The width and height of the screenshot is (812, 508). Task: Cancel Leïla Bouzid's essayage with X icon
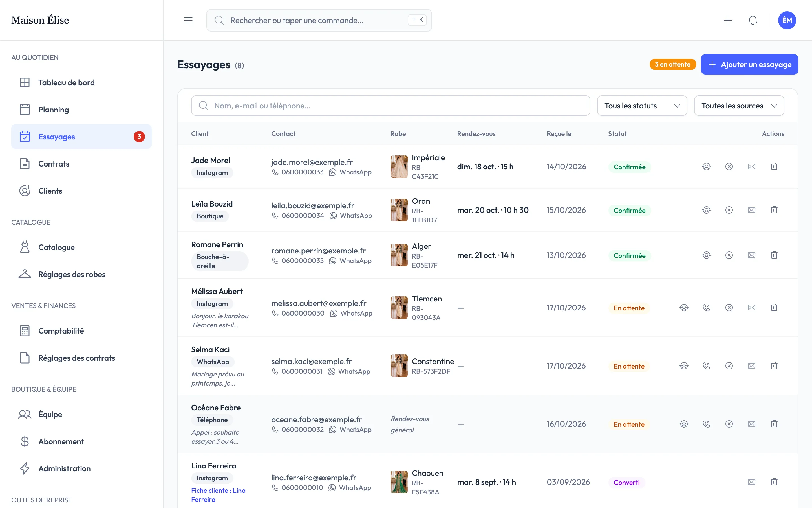(729, 210)
